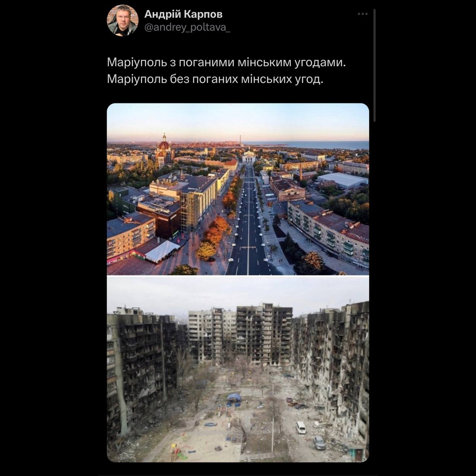This screenshot has width=476, height=476.
Task: Open the three-dot more options menu
Action: click(363, 14)
